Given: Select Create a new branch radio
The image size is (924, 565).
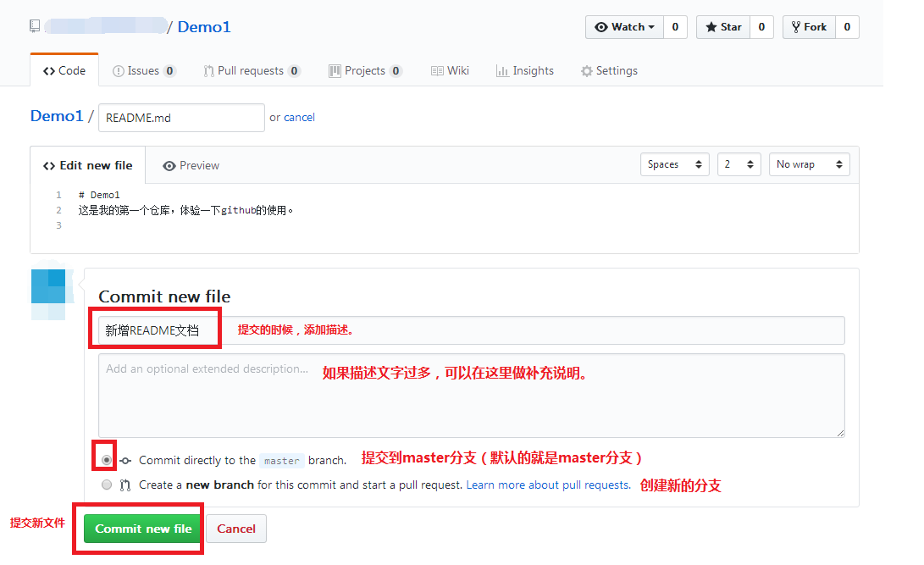Looking at the screenshot, I should click(x=107, y=485).
